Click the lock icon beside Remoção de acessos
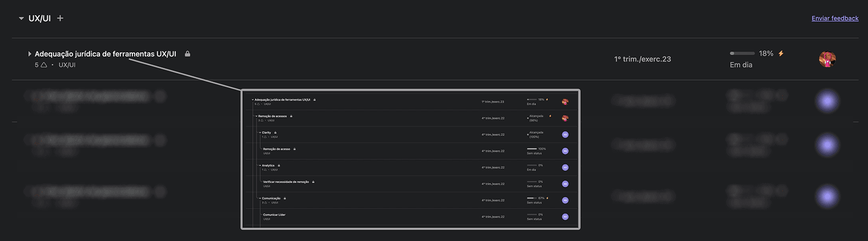 (291, 116)
